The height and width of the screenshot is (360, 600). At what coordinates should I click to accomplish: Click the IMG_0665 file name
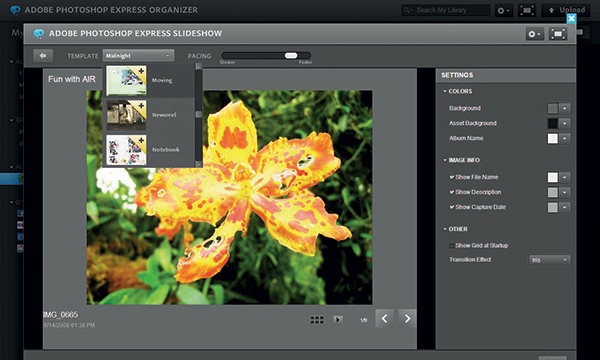pyautogui.click(x=60, y=315)
